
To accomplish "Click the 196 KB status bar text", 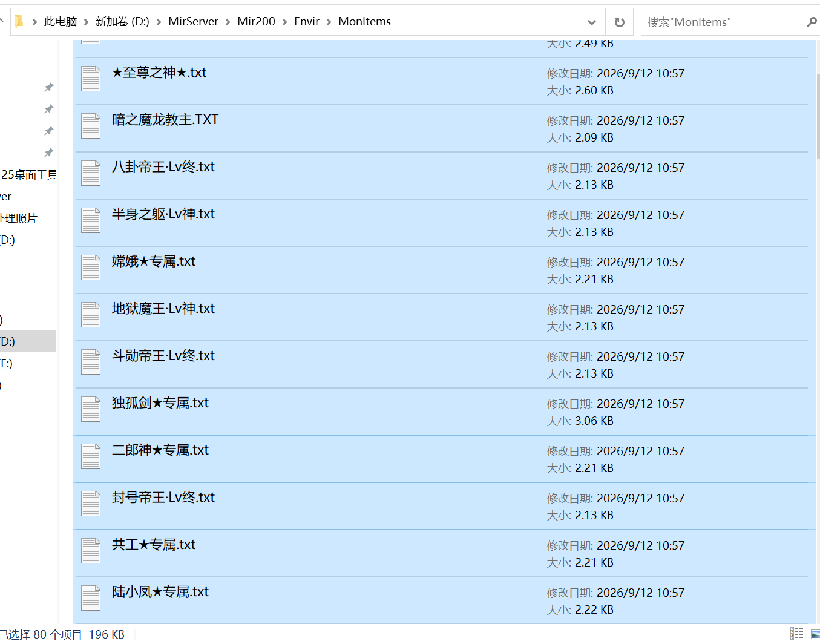I will click(x=107, y=634).
